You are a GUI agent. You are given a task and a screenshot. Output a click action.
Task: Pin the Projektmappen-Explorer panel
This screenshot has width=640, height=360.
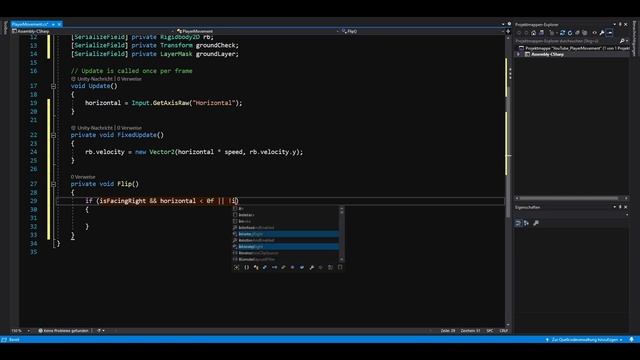pos(620,24)
